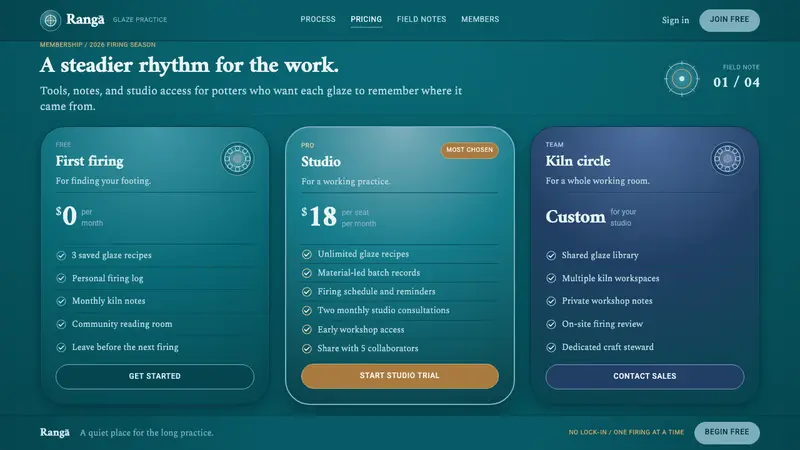Click the First firing card emblem icon
The height and width of the screenshot is (450, 800).
237,159
